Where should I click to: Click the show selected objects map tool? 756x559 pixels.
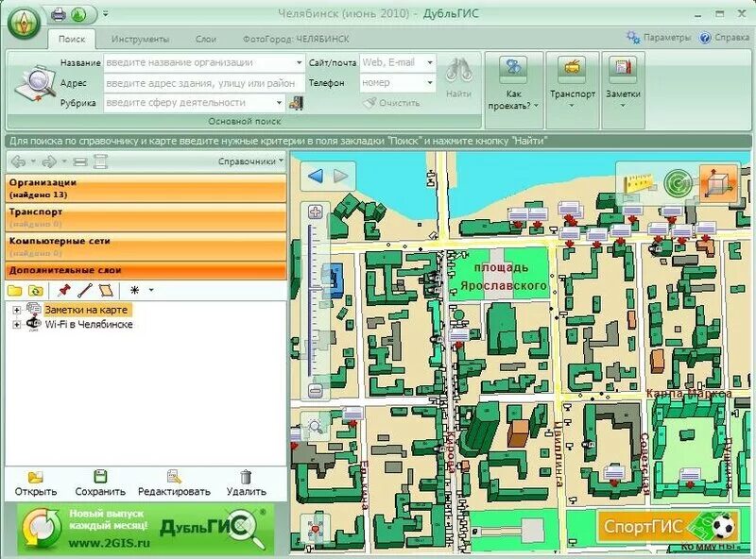(x=315, y=528)
